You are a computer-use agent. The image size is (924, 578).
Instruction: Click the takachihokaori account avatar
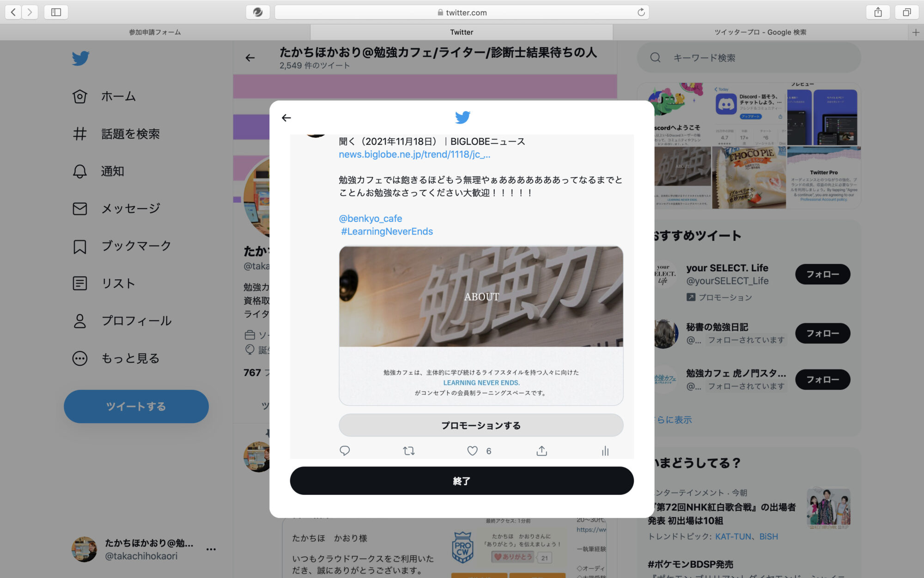84,549
